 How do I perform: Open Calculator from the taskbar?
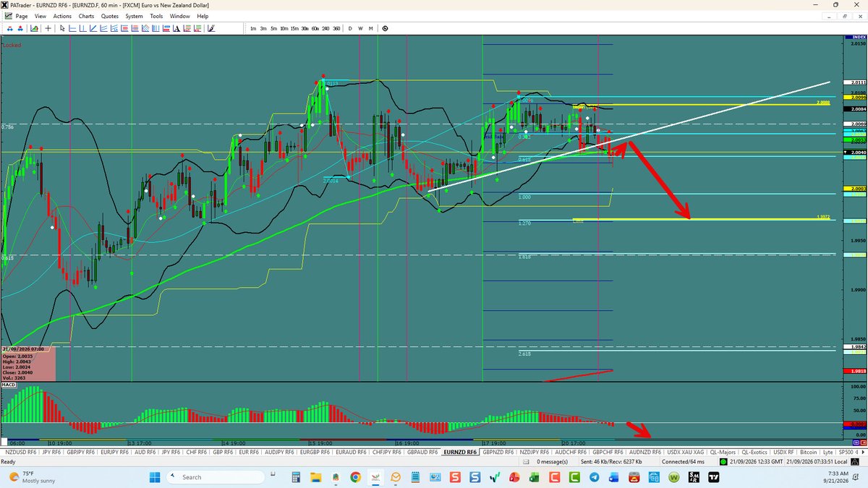click(x=295, y=477)
